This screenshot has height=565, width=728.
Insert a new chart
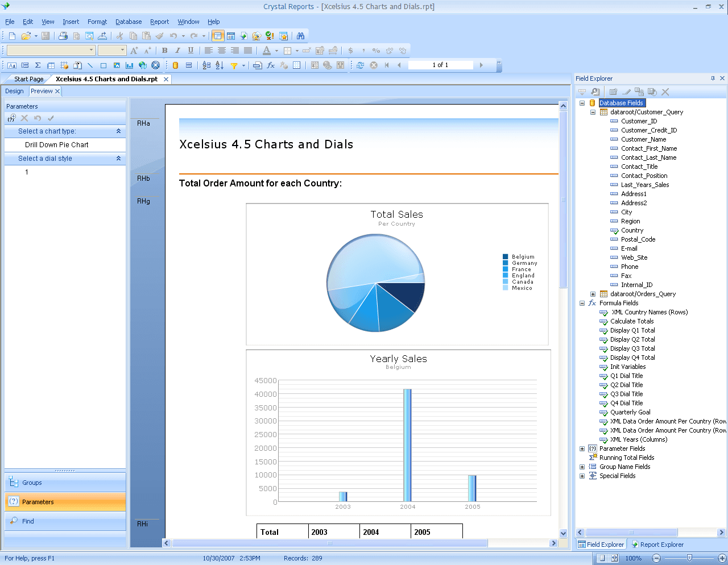click(130, 65)
